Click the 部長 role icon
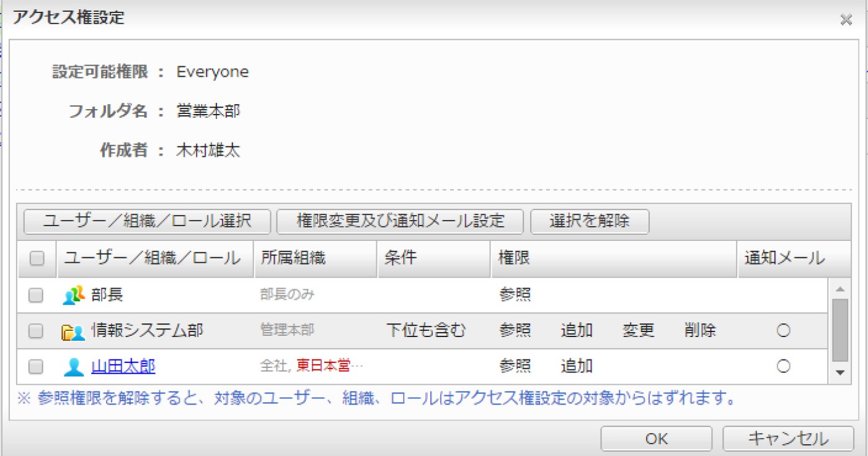The width and height of the screenshot is (868, 456). pos(74,296)
